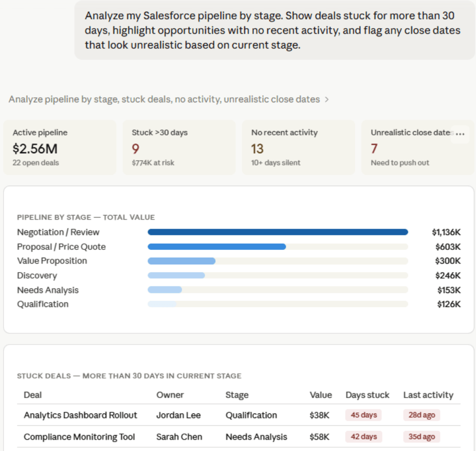Click the 'Proposal / Price Quote' stage label

tap(61, 247)
